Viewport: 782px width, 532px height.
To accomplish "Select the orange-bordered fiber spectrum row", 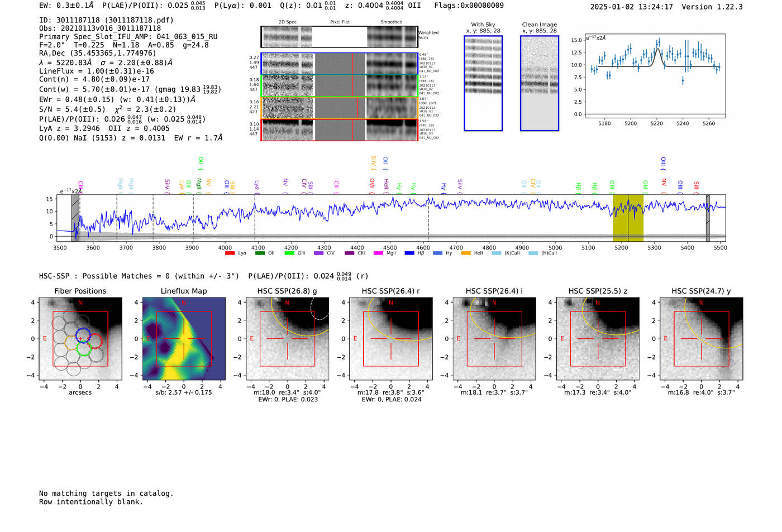I will 339,108.
